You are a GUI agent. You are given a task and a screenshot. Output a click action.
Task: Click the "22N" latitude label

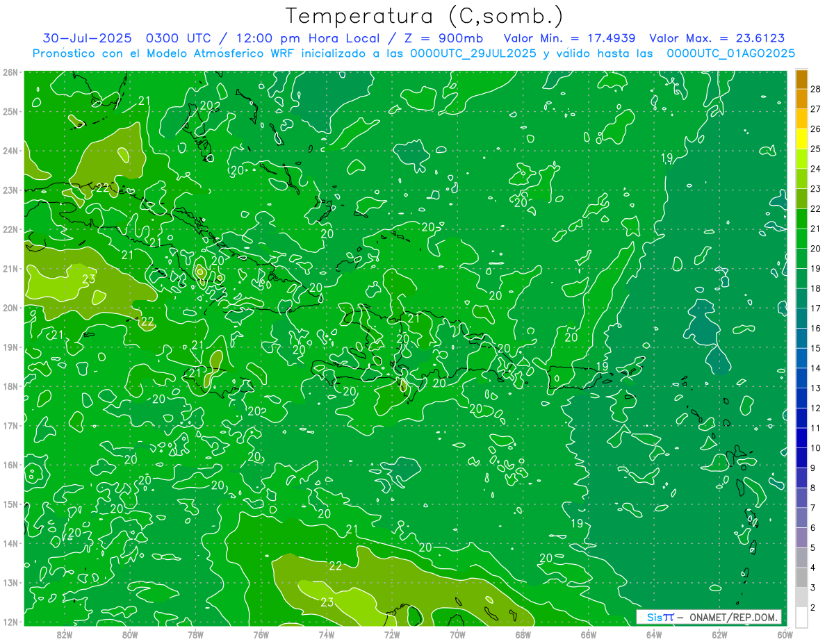(10, 229)
